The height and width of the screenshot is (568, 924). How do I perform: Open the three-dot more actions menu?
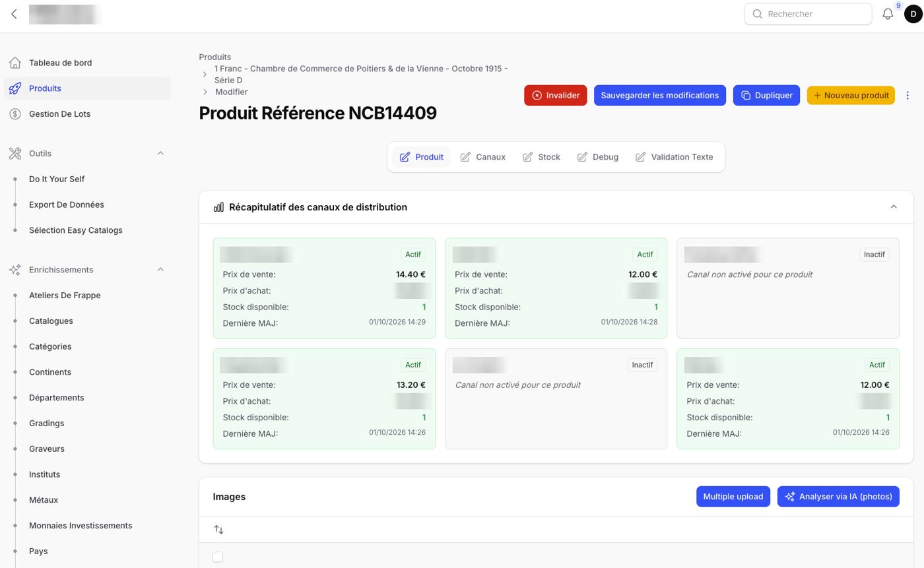pyautogui.click(x=907, y=96)
